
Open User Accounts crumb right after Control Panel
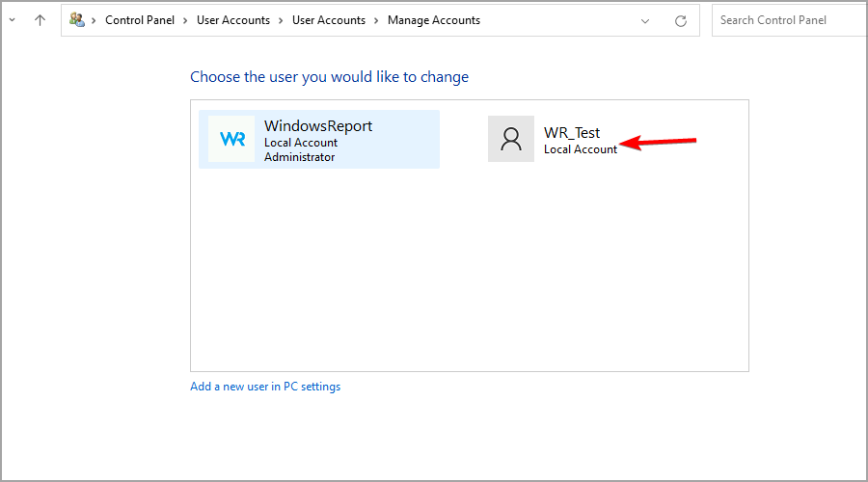coord(233,20)
